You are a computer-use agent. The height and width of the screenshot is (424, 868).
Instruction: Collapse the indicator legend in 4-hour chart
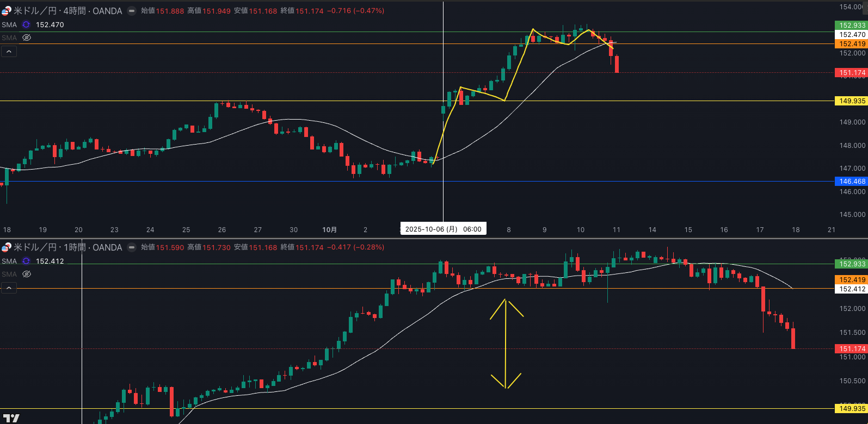(9, 52)
